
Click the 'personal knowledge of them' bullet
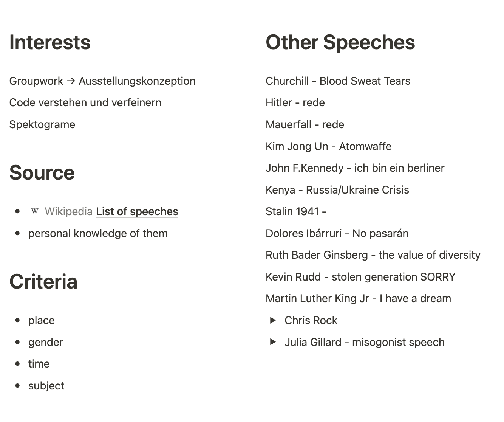click(98, 233)
